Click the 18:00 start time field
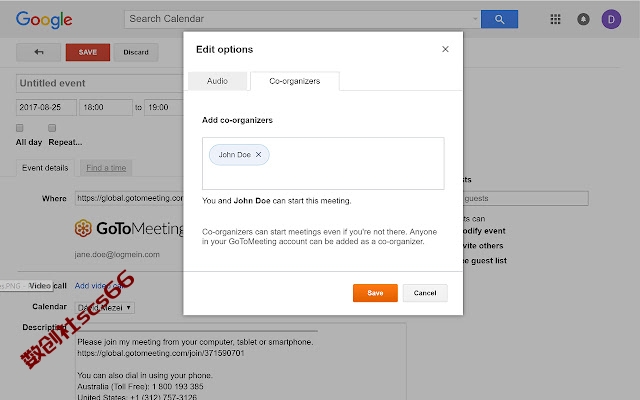This screenshot has height=400, width=640. 106,107
